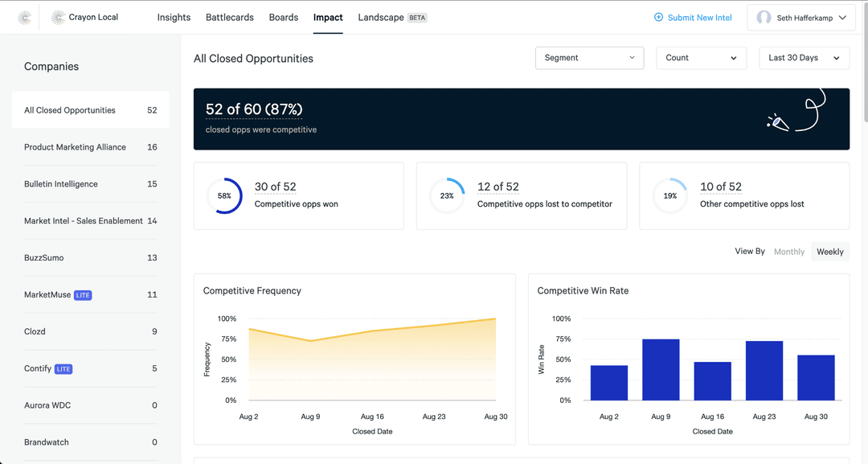868x464 pixels.
Task: Click the Submit New Intel link
Action: tap(699, 17)
